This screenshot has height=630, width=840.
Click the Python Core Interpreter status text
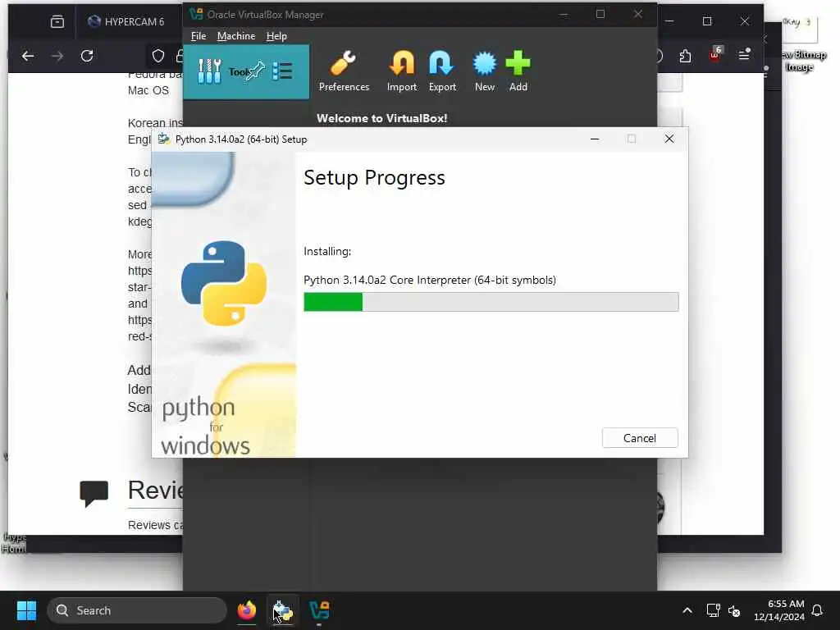pyautogui.click(x=430, y=280)
